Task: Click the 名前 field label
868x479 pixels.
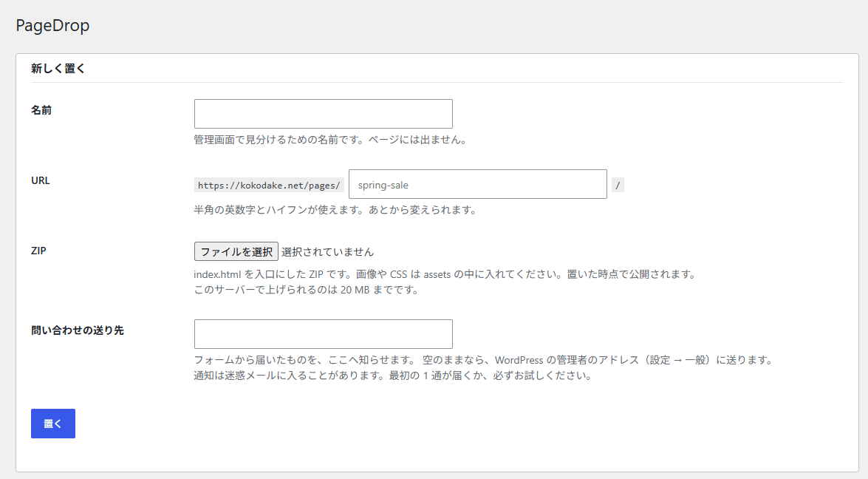Action: click(41, 110)
